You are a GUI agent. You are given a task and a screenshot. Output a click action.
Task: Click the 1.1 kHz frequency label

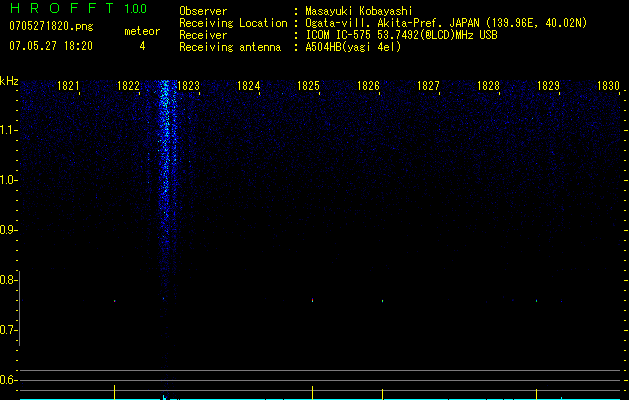coord(8,130)
